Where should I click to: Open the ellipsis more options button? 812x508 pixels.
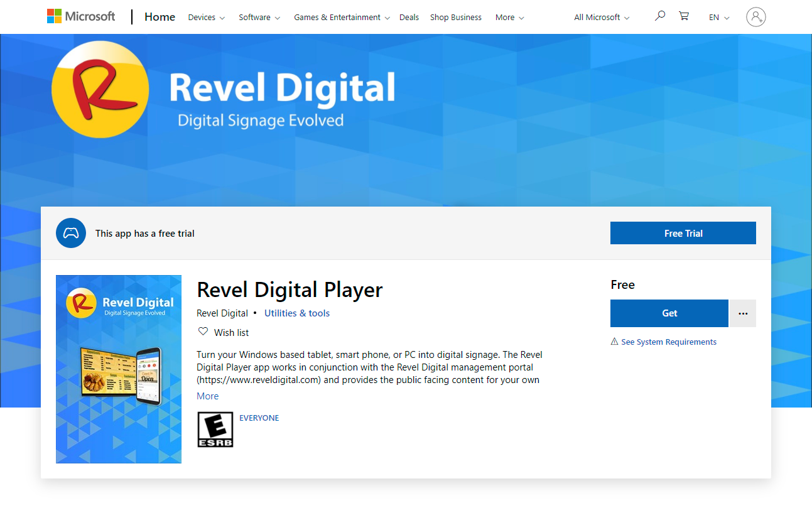click(x=743, y=313)
